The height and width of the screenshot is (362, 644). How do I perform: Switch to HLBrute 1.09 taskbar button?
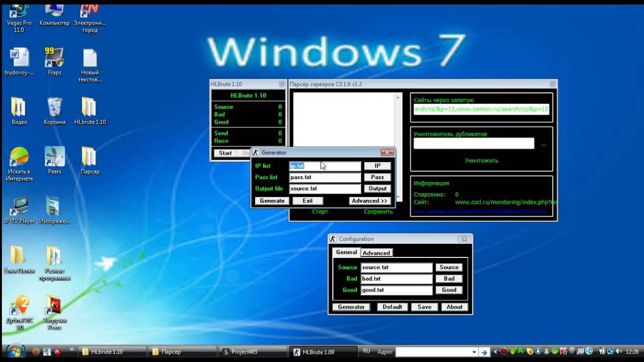point(323,352)
